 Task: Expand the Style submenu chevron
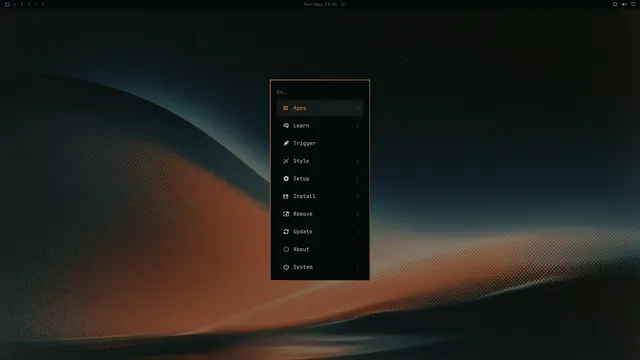point(358,161)
